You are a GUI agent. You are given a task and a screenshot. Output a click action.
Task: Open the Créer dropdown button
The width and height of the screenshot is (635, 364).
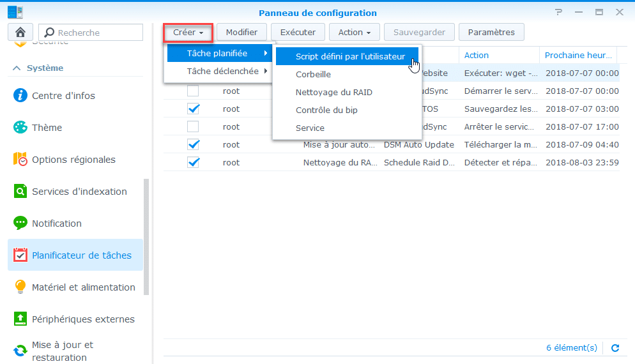(188, 33)
